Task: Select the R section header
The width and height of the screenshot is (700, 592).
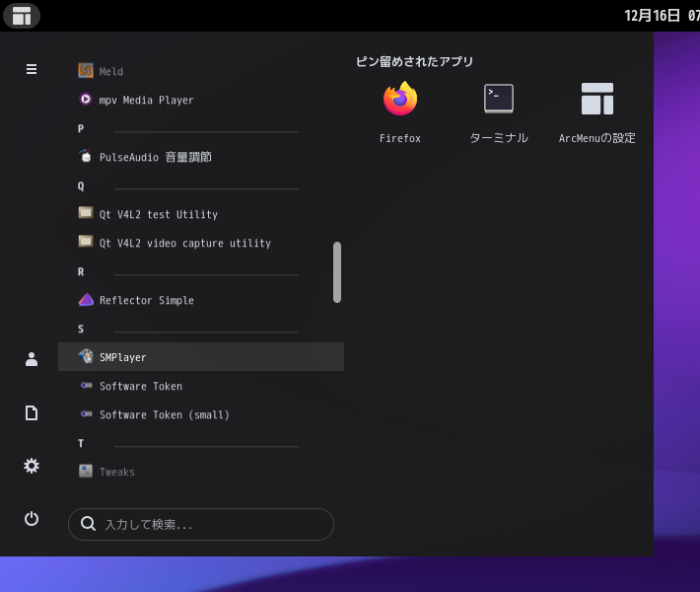Action: tap(81, 271)
